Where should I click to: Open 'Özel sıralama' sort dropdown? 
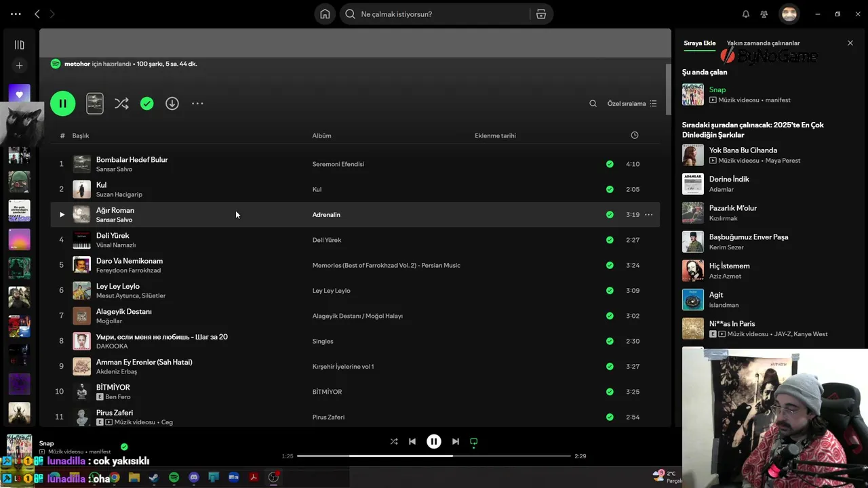coord(632,104)
